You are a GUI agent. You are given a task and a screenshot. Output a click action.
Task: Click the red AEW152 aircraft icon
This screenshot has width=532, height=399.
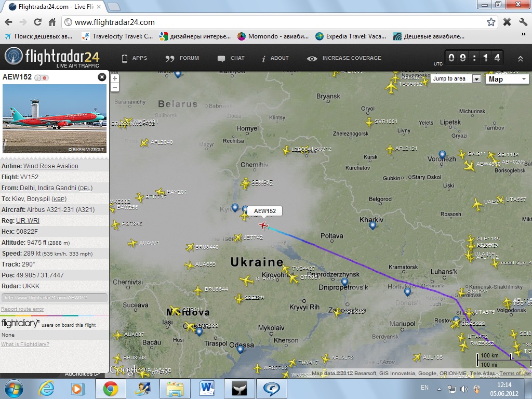click(x=263, y=225)
